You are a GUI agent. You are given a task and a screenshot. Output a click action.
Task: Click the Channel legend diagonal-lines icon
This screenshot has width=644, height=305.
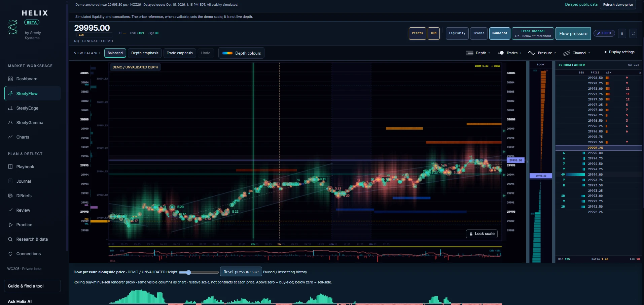[x=567, y=53]
